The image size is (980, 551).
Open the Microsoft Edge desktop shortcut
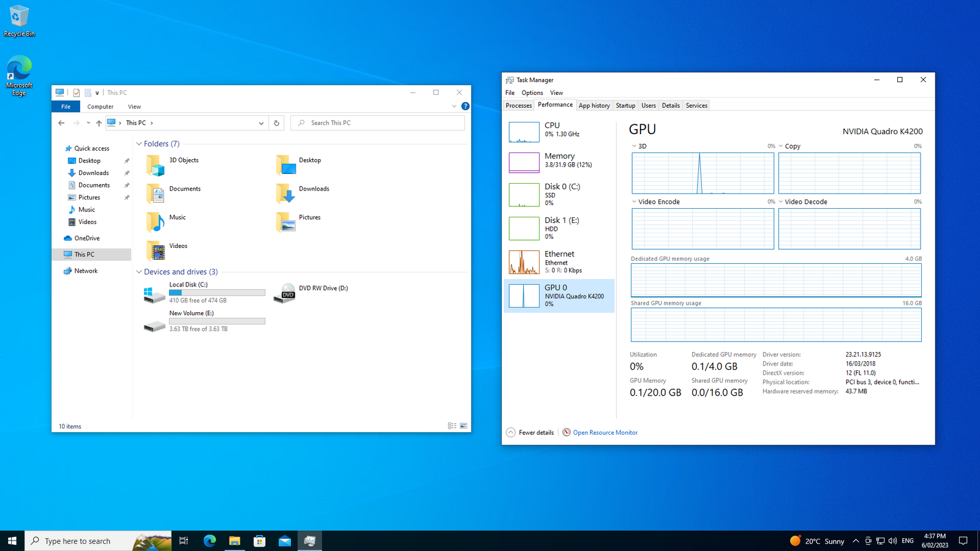(x=19, y=76)
